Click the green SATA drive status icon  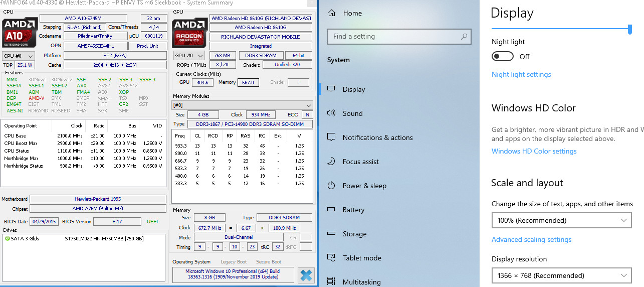(x=7, y=238)
